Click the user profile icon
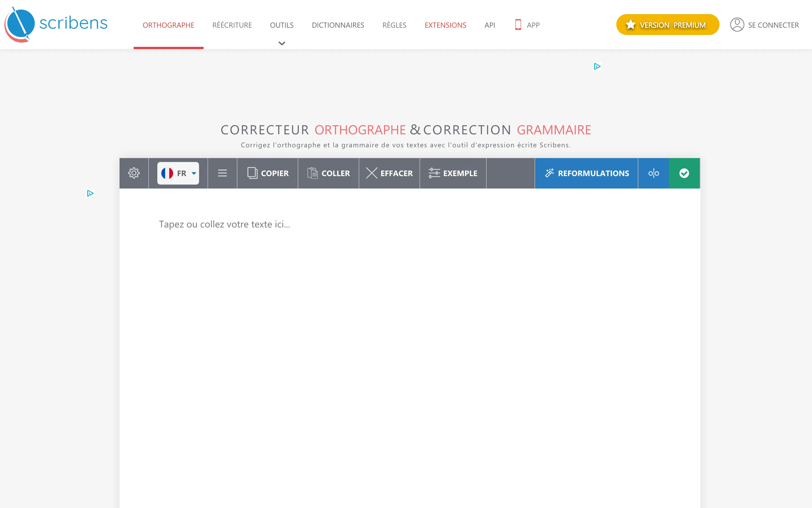The width and height of the screenshot is (812, 508). coord(737,25)
